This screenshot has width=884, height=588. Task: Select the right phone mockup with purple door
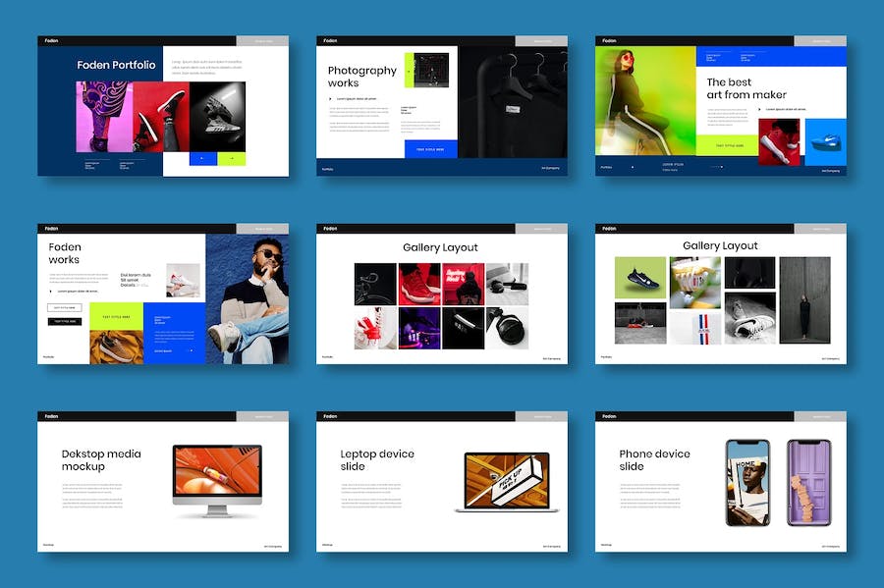808,482
